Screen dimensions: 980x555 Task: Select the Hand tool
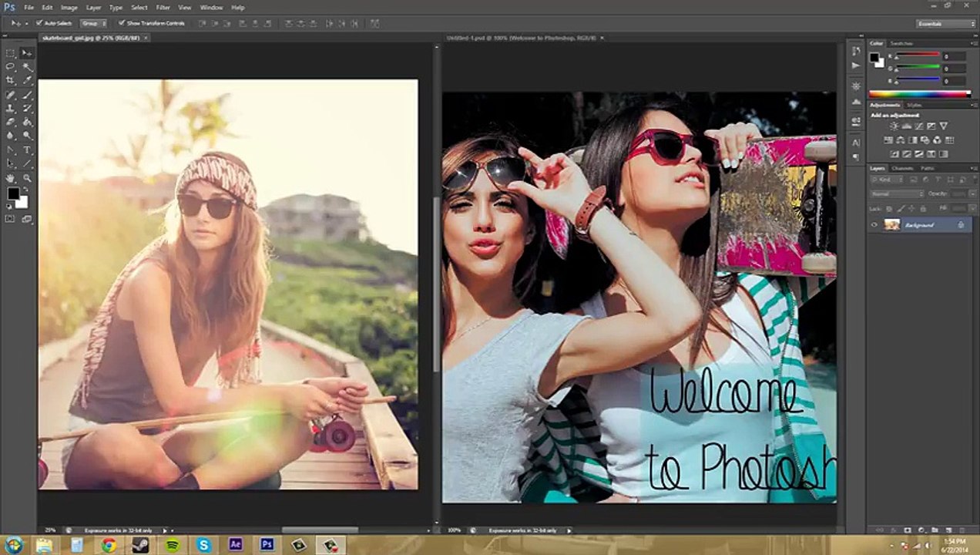coord(10,178)
